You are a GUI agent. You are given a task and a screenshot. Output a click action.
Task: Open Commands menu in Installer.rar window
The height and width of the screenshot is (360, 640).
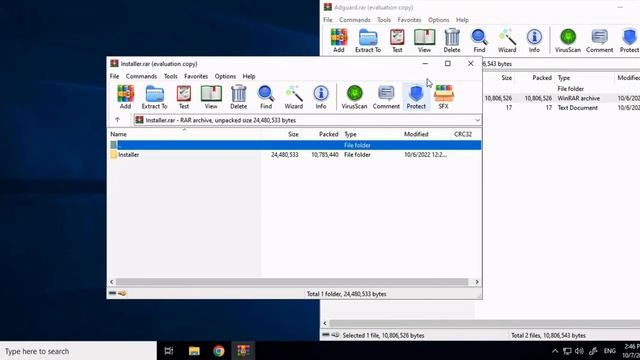(x=141, y=76)
